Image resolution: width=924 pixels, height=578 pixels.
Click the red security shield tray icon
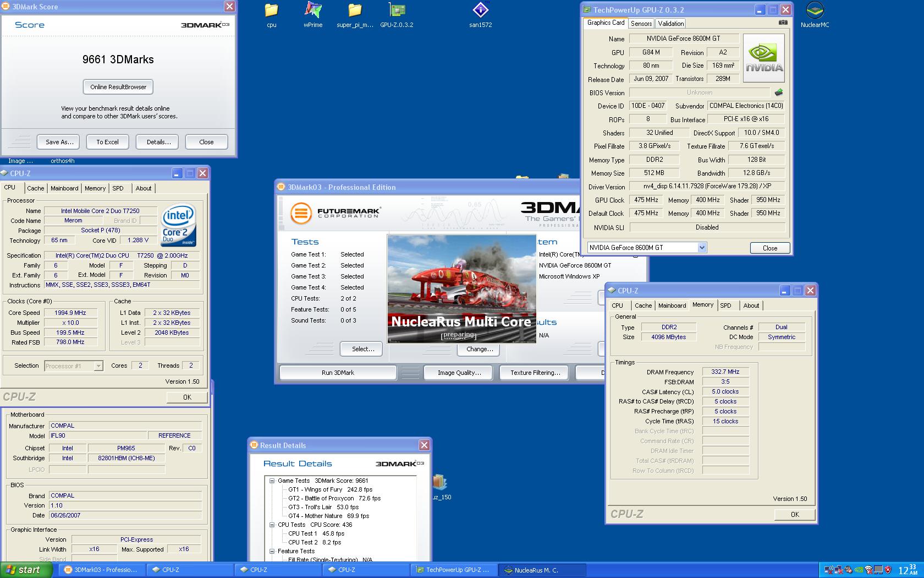pos(888,570)
